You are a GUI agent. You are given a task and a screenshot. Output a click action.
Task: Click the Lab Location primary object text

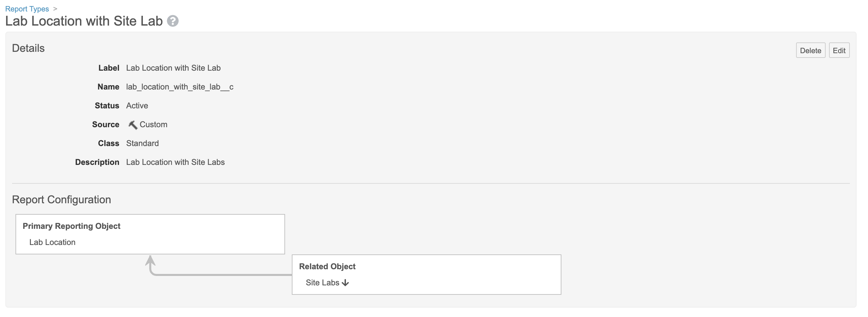point(52,243)
